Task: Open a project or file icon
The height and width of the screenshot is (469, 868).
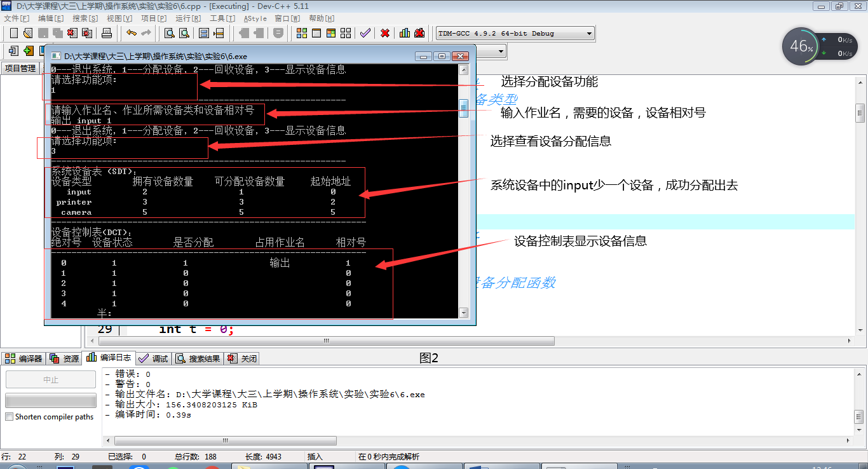Action: point(27,33)
